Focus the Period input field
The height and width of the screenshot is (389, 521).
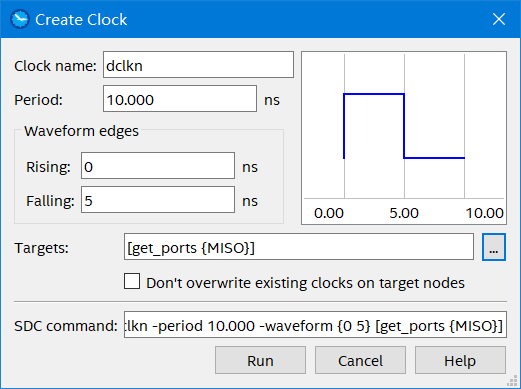pyautogui.click(x=180, y=99)
